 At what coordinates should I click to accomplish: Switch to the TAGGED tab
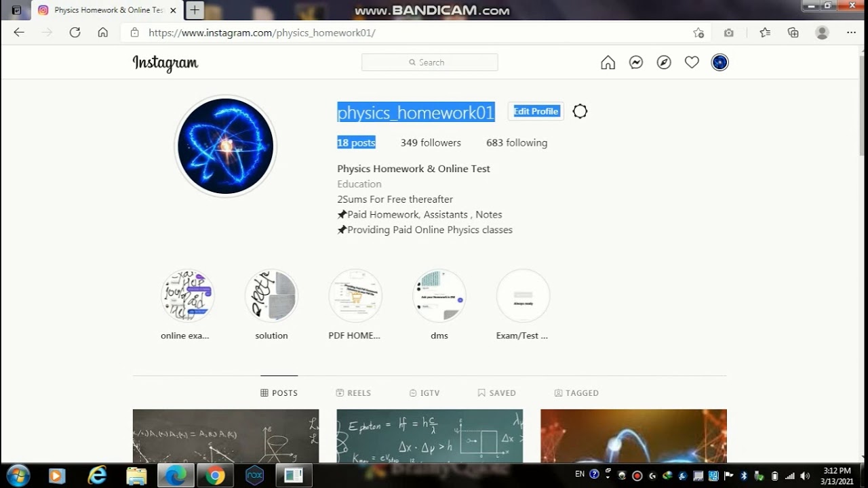(576, 393)
